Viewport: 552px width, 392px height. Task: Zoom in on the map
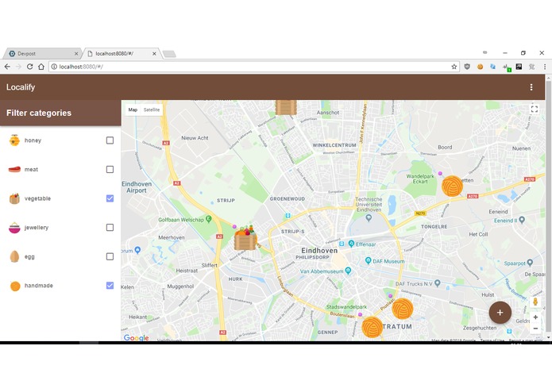[x=535, y=317]
